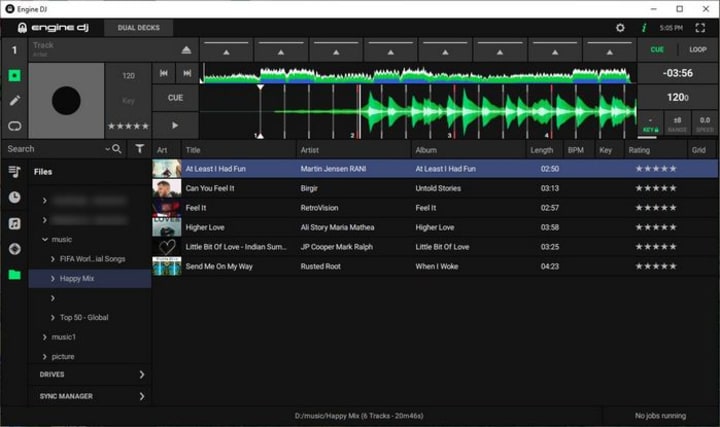Toggle the KEY lock button

point(650,124)
